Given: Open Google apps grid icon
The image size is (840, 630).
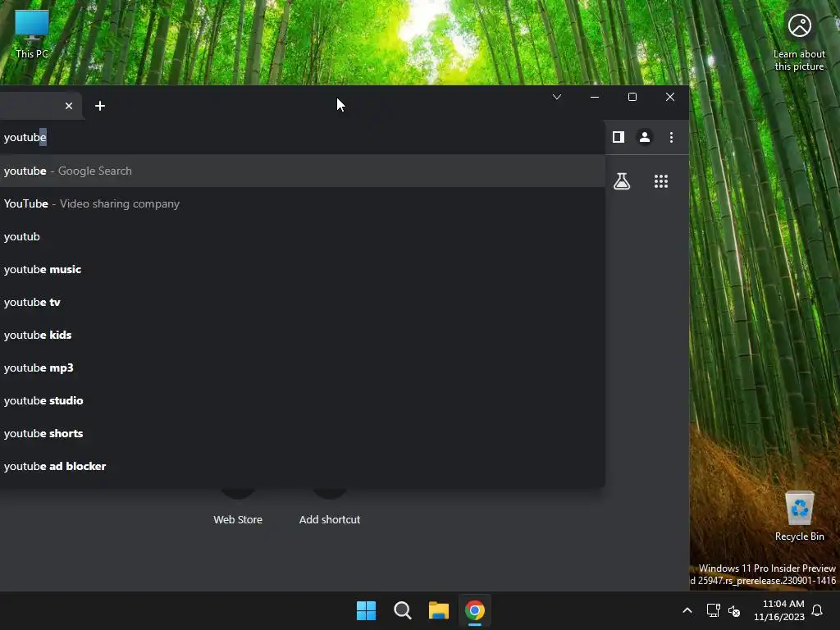Looking at the screenshot, I should tap(661, 181).
